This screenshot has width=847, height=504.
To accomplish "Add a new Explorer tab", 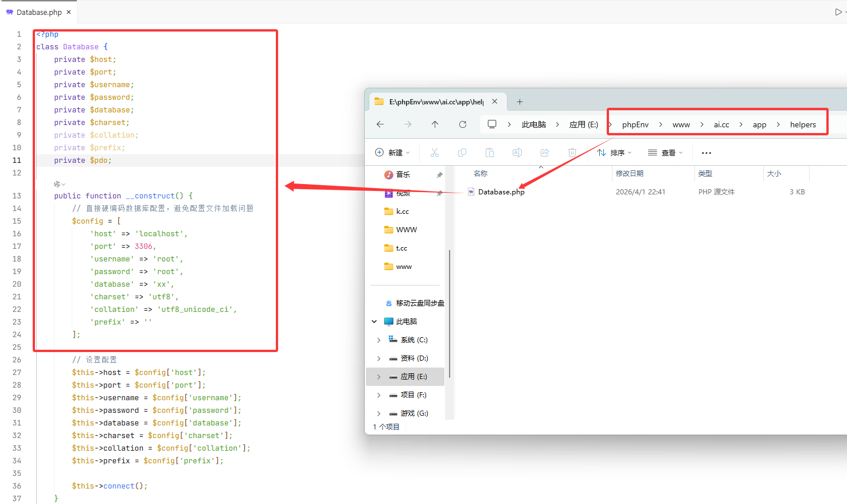I will pos(520,102).
